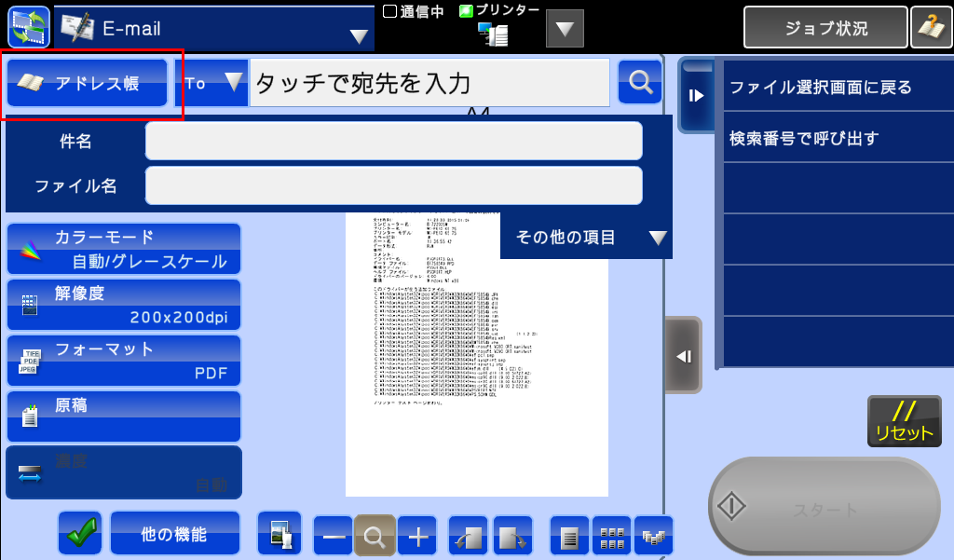Toggle the preview side panel arrow

[x=684, y=356]
